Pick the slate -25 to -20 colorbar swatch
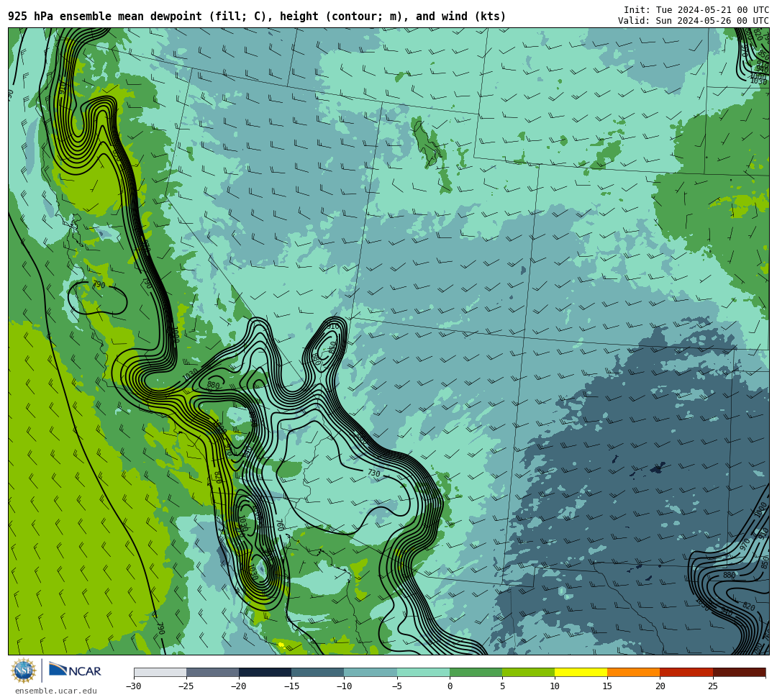 coord(212,672)
